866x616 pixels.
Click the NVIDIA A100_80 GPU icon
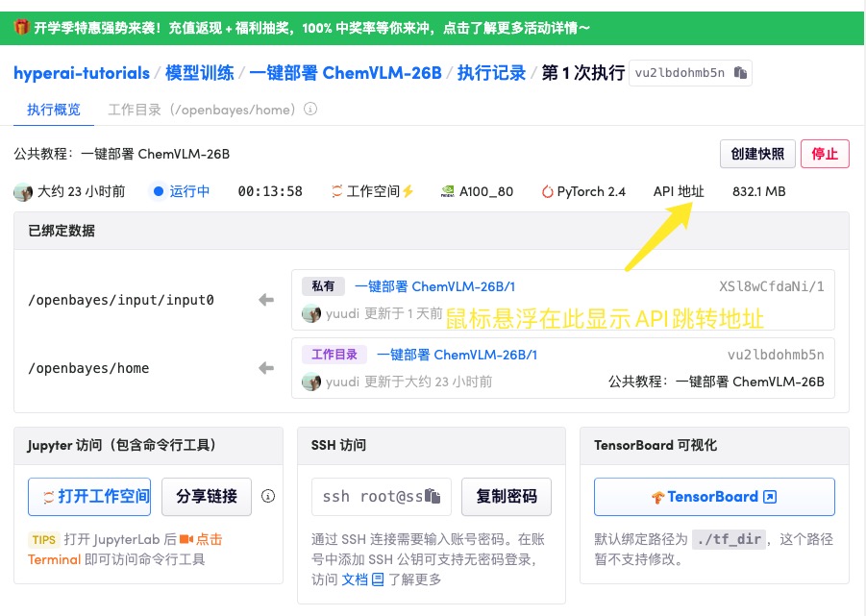tap(447, 191)
